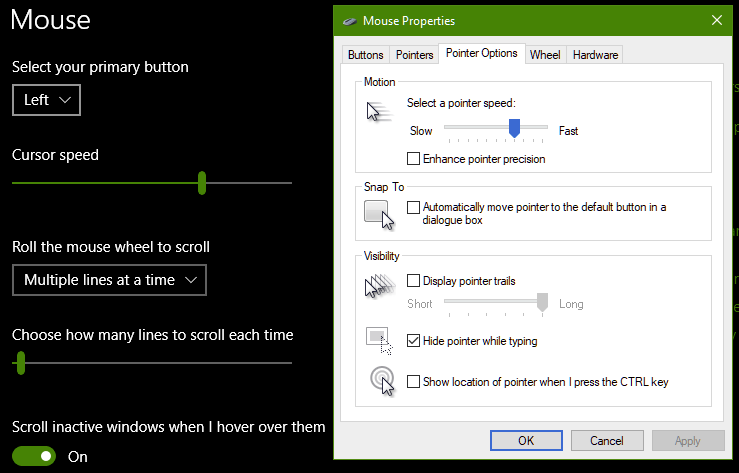The image size is (739, 473).
Task: Check Display pointer trails option
Action: click(413, 281)
